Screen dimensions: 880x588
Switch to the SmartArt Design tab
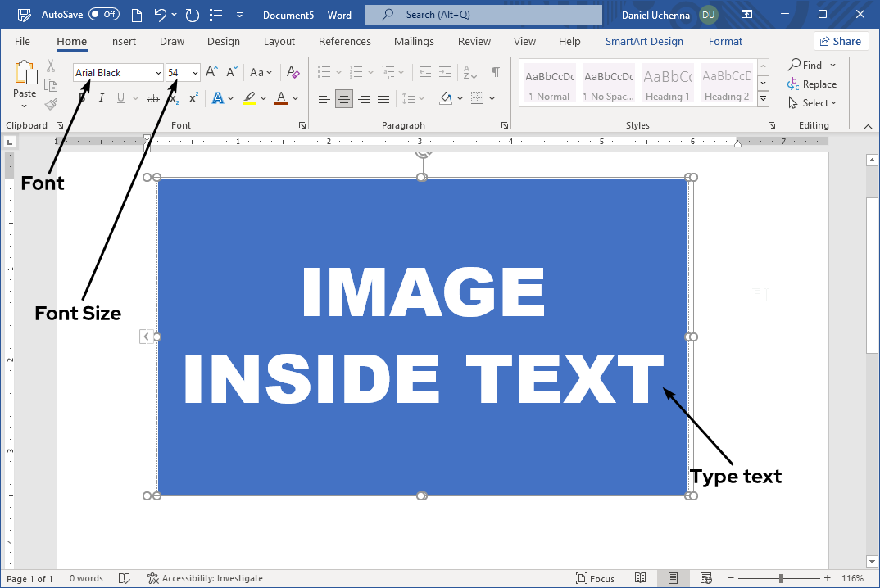(x=644, y=41)
